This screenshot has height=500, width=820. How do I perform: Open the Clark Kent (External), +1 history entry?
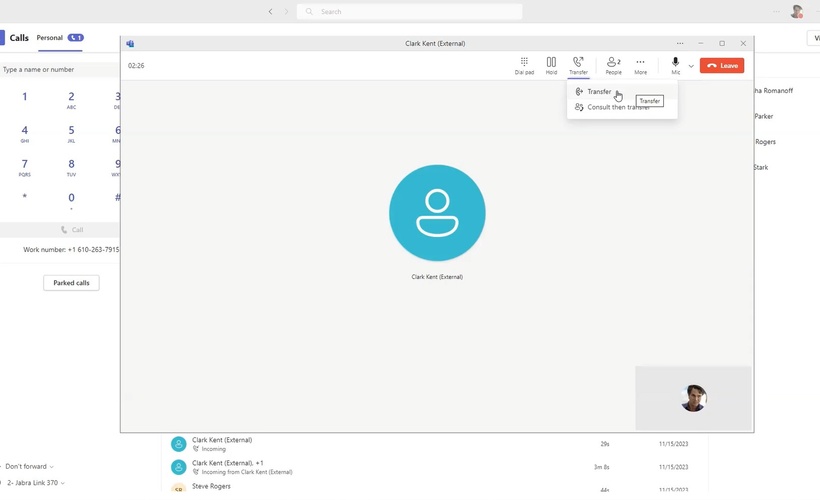pyautogui.click(x=435, y=467)
